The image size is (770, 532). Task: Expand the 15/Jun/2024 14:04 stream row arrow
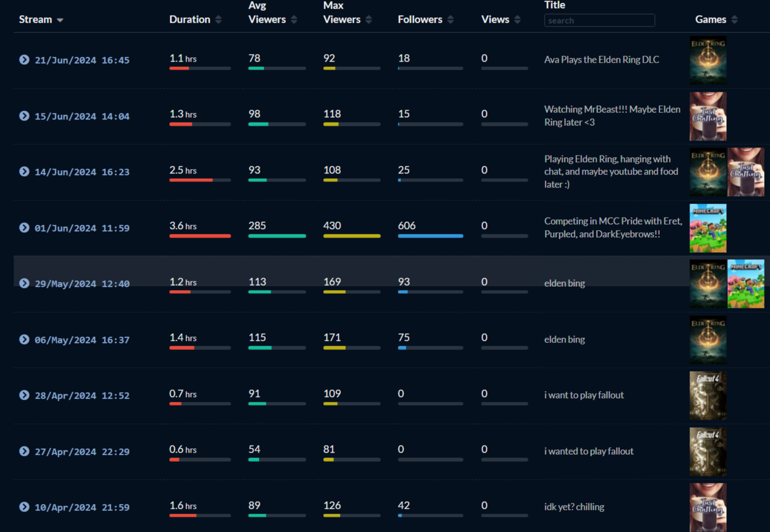(24, 116)
